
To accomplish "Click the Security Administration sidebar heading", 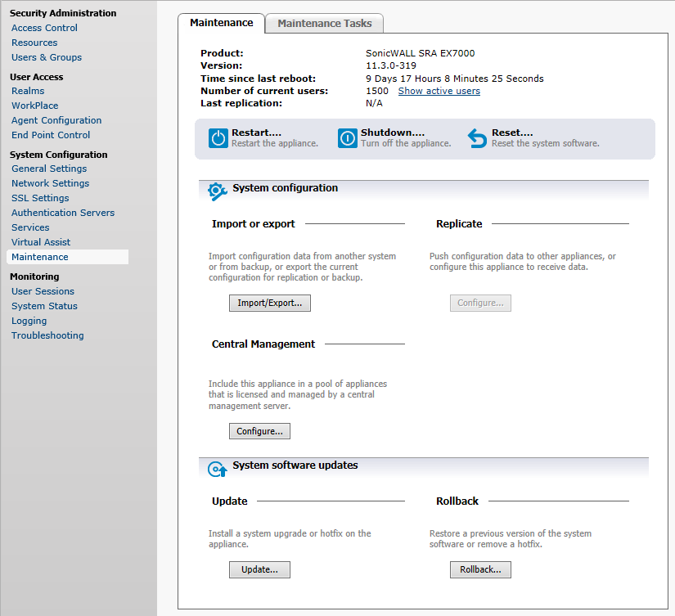I will tap(63, 13).
